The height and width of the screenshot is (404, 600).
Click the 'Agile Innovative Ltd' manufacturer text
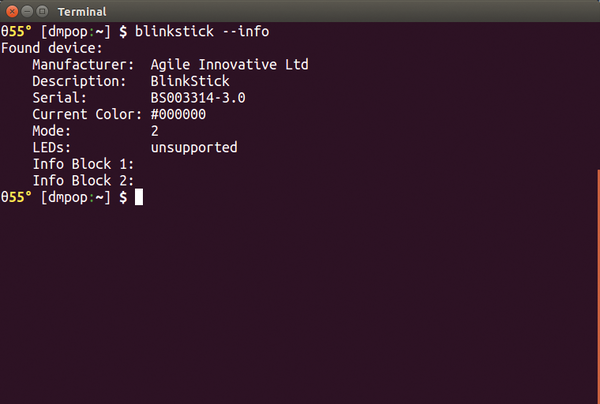pos(230,65)
